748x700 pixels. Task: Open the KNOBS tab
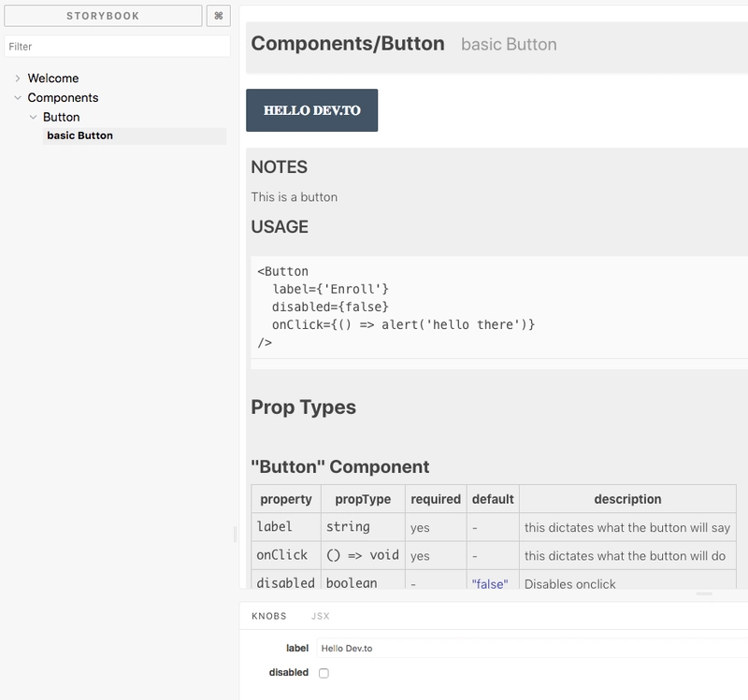269,616
